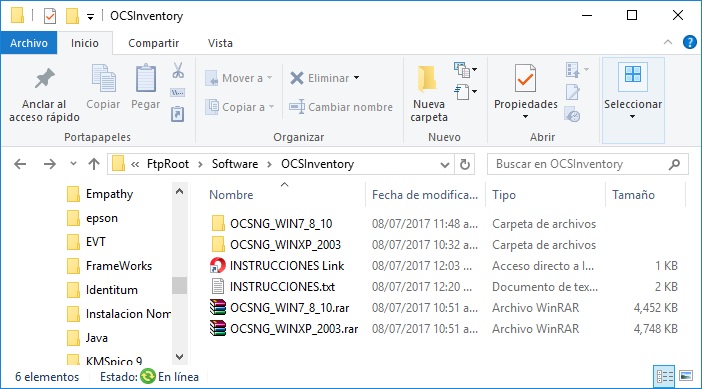The height and width of the screenshot is (389, 702).
Task: Expand the Propiedades dropdown arrow
Action: [526, 117]
